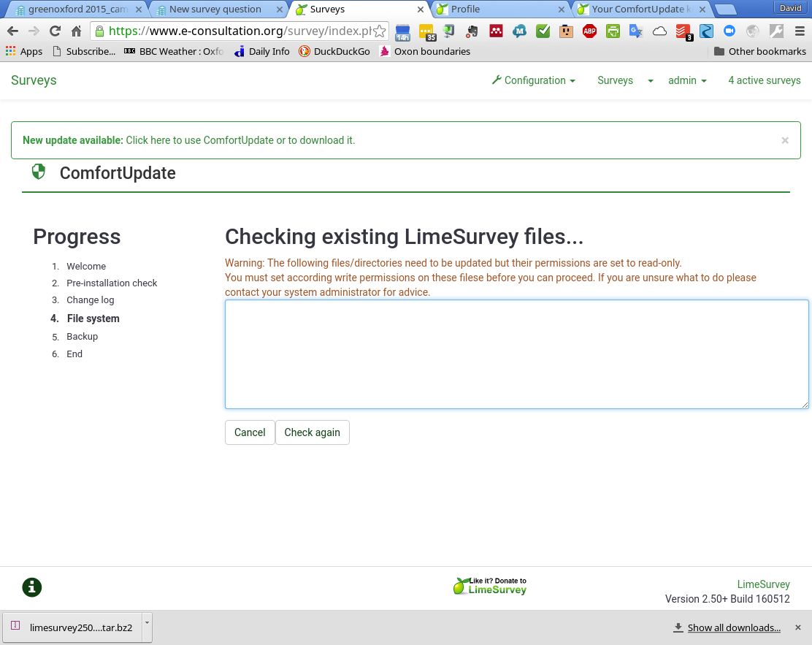Open the Chrome hamburger menu

click(800, 31)
